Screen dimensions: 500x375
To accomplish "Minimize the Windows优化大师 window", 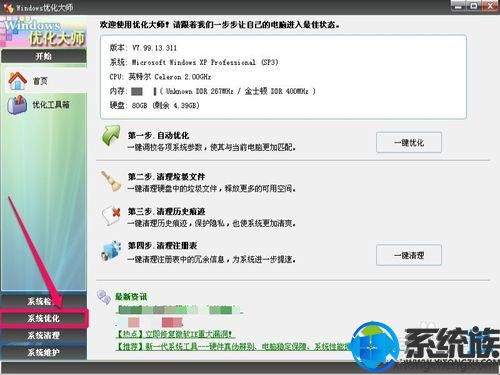I will (458, 6).
